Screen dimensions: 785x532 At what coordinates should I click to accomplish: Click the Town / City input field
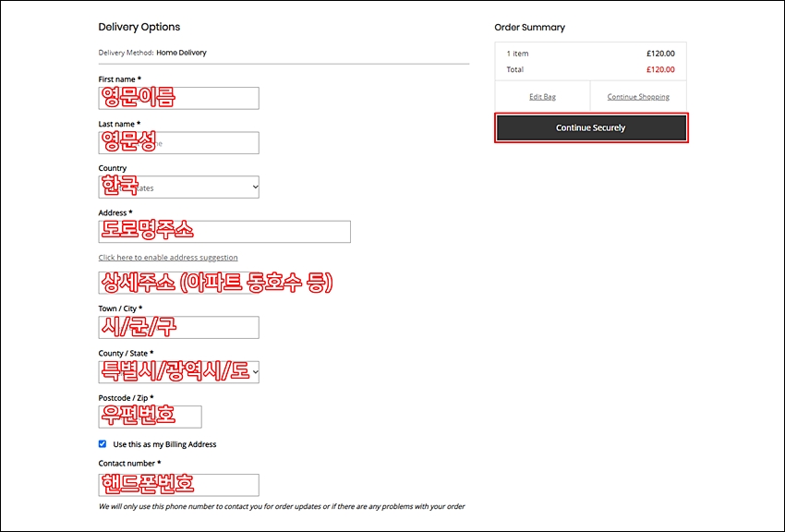[179, 327]
